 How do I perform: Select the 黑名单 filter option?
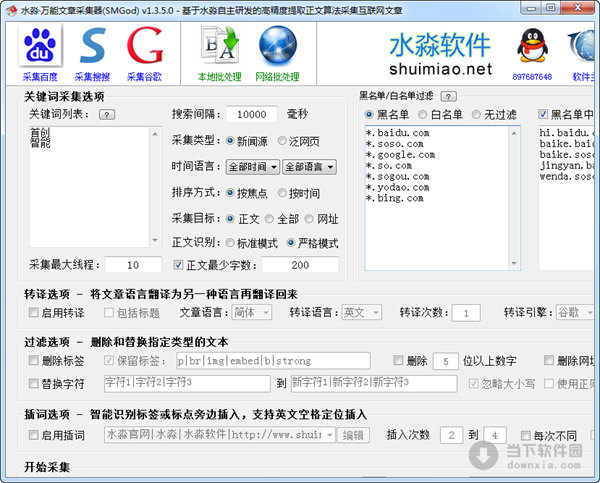click(x=369, y=114)
